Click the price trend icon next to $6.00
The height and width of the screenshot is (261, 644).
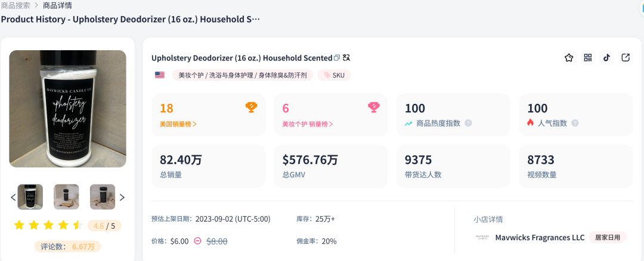coord(197,241)
